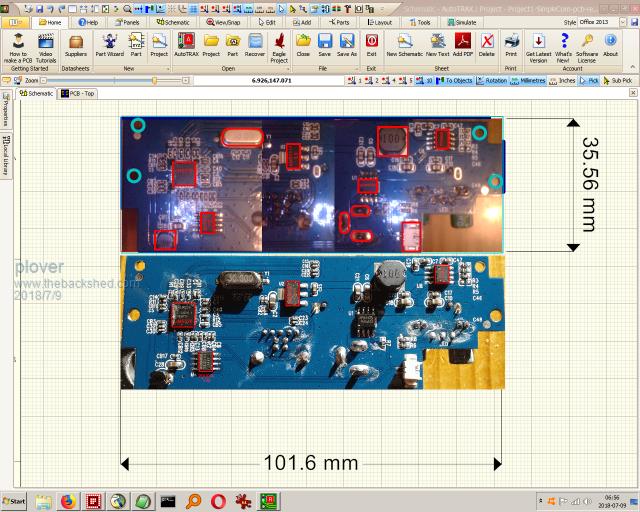Viewport: 640px width, 512px height.
Task: Click the Print icon
Action: [x=511, y=44]
